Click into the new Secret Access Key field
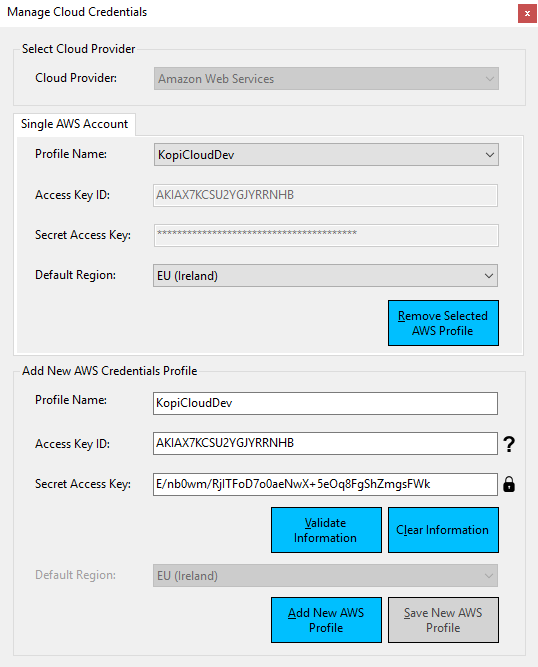Image resolution: width=538 pixels, height=667 pixels. click(325, 484)
